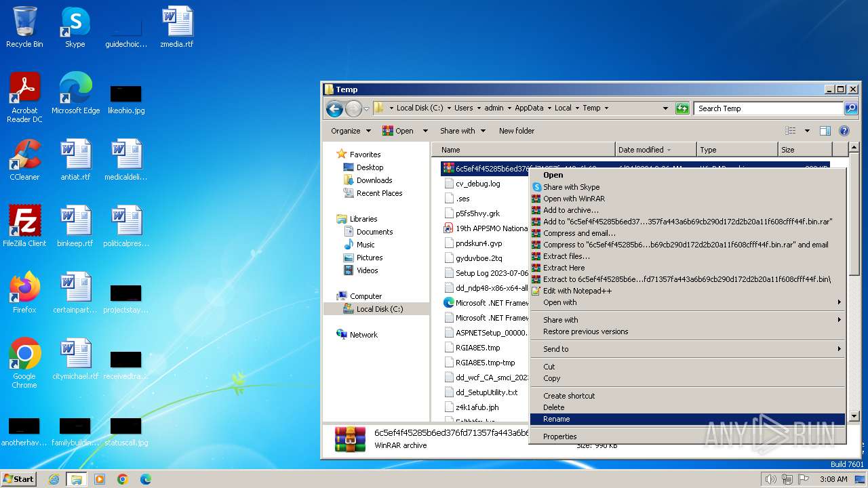Open Share with toolbar dropdown
The width and height of the screenshot is (868, 488).
(x=462, y=131)
